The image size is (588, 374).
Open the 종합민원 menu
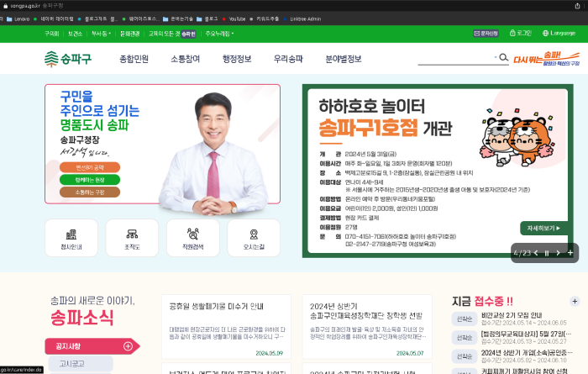134,59
